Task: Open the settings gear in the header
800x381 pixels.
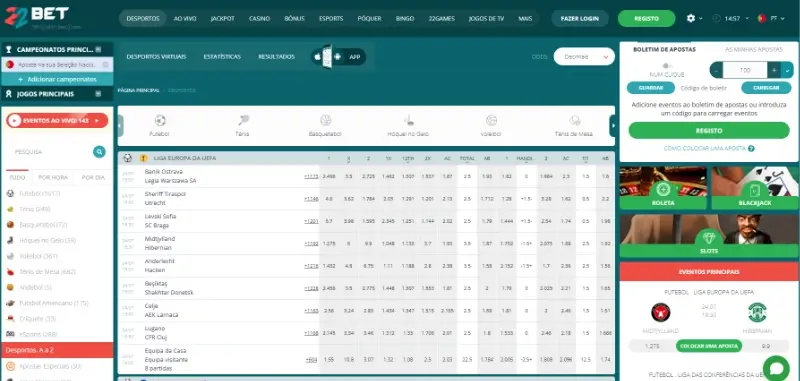Action: click(691, 18)
